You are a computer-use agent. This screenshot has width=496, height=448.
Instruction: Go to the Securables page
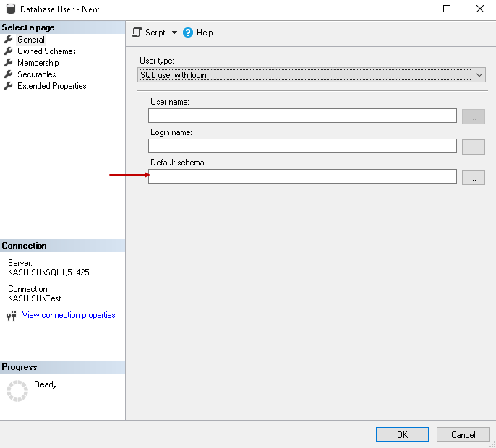36,74
